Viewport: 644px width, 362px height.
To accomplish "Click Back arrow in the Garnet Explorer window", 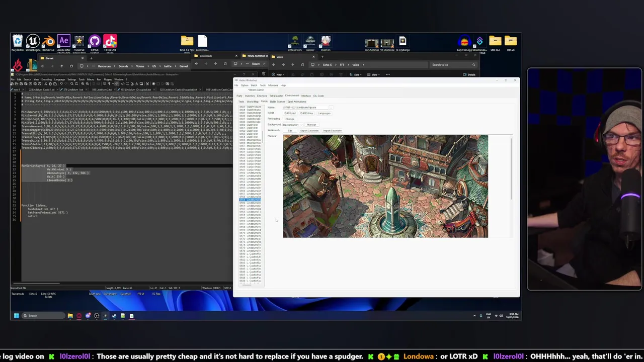I will (x=42, y=66).
